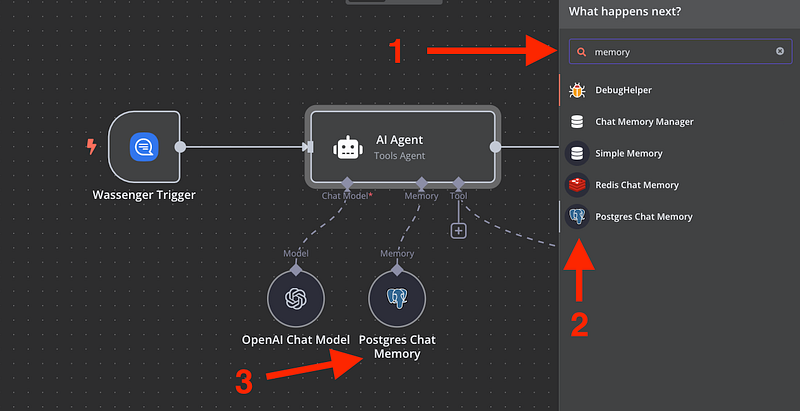
Task: Click the Redis Chat Memory icon
Action: click(x=577, y=185)
